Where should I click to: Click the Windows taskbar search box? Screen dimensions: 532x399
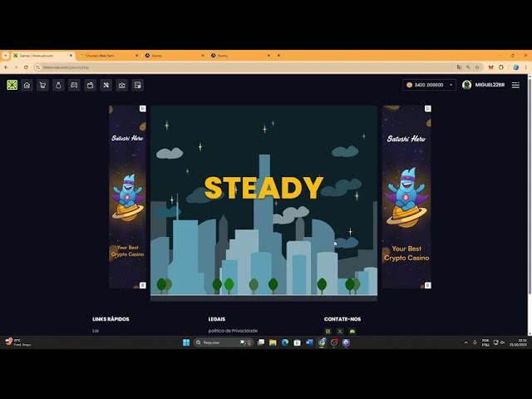coord(216,342)
